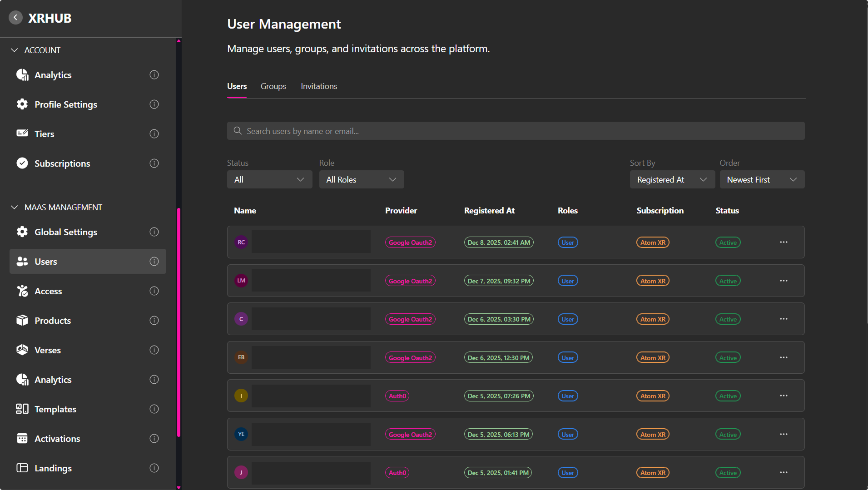Collapse the MAAS MANAGEMENT section

(15, 207)
